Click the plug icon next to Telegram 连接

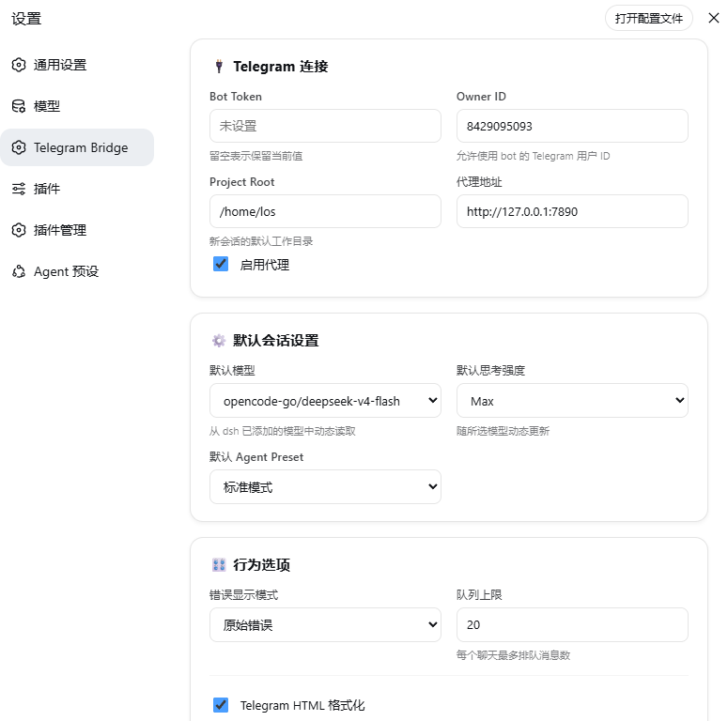[x=219, y=67]
